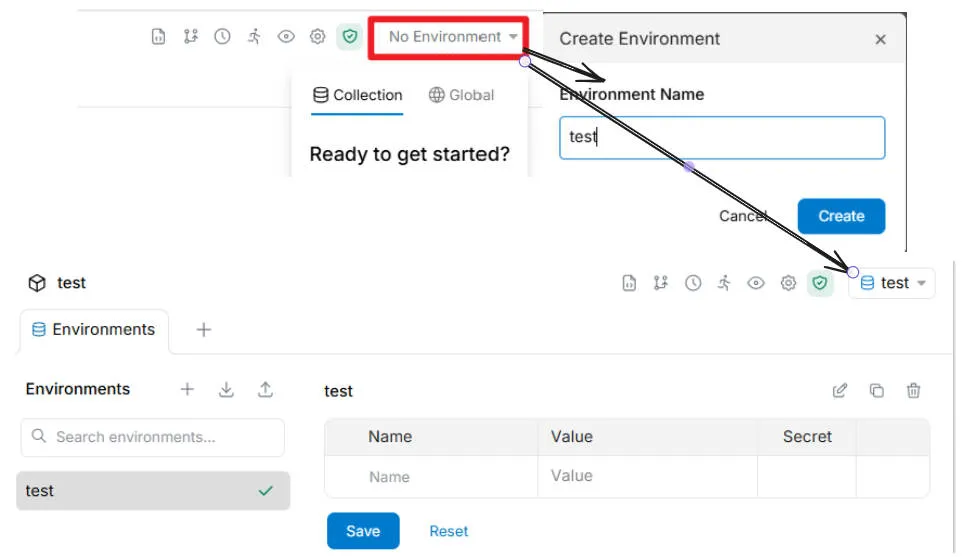965x557 pixels.
Task: Click the blue Create button
Action: pos(840,216)
